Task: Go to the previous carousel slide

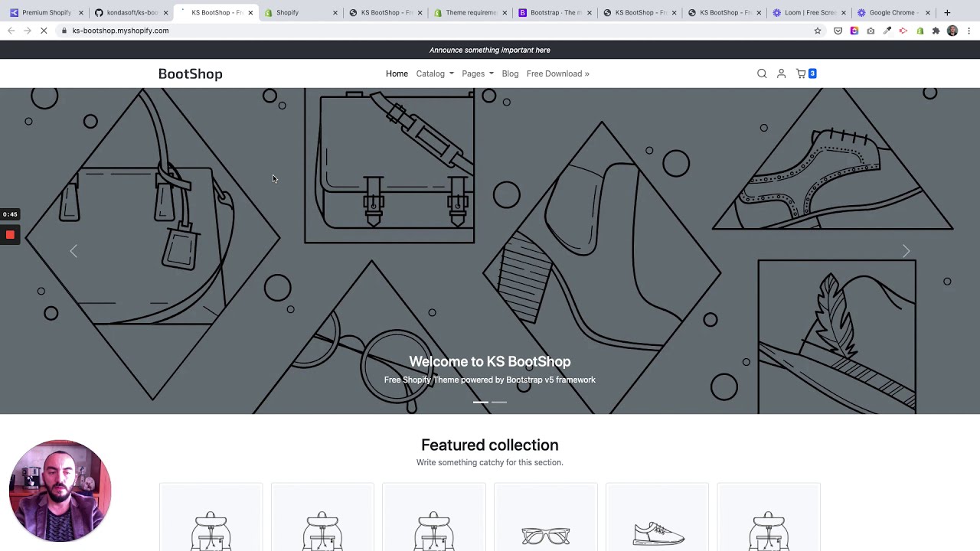Action: pos(73,251)
